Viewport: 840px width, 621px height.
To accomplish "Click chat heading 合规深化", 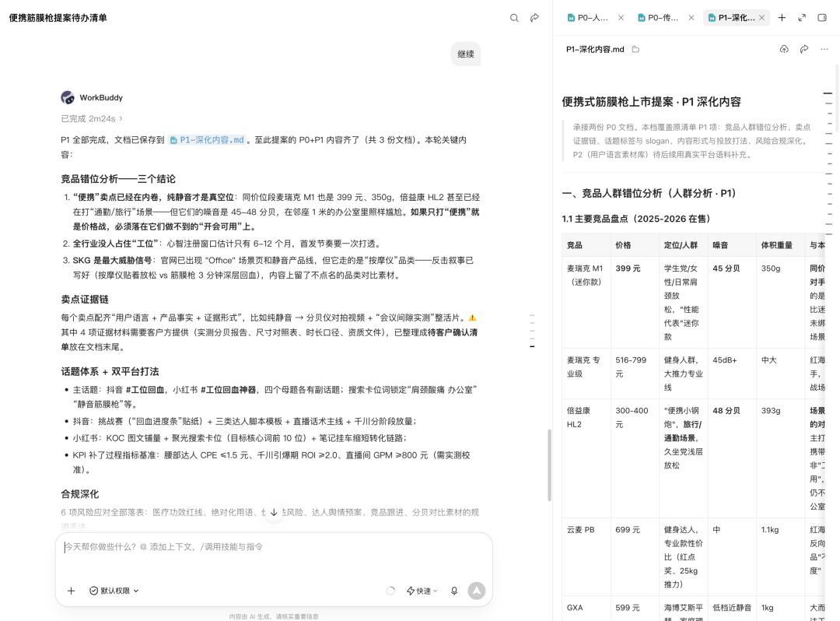I will click(80, 494).
